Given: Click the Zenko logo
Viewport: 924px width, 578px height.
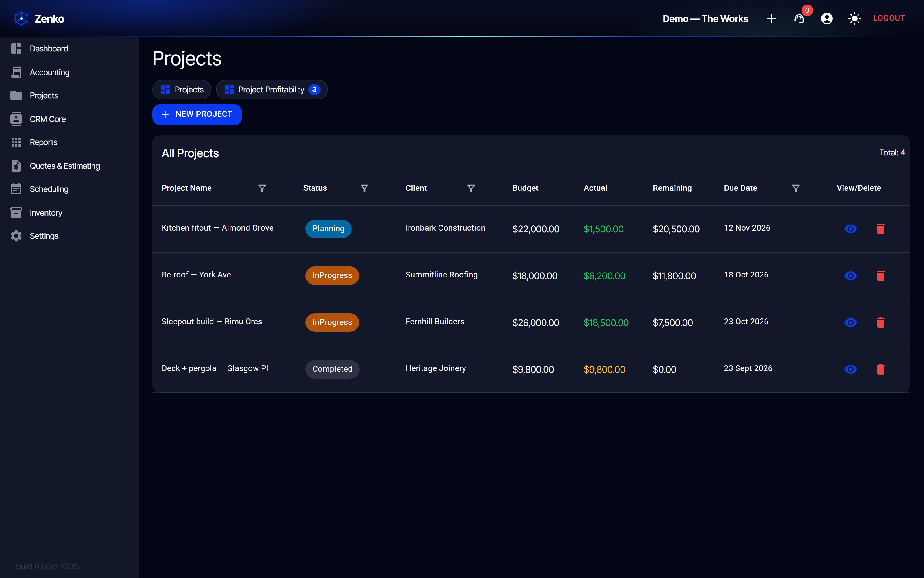Looking at the screenshot, I should coord(39,18).
